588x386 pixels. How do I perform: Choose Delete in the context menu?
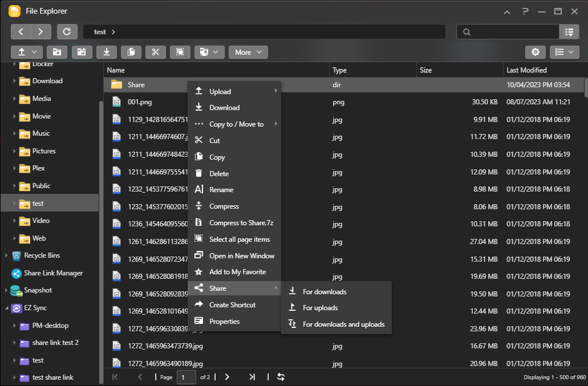(x=234, y=173)
